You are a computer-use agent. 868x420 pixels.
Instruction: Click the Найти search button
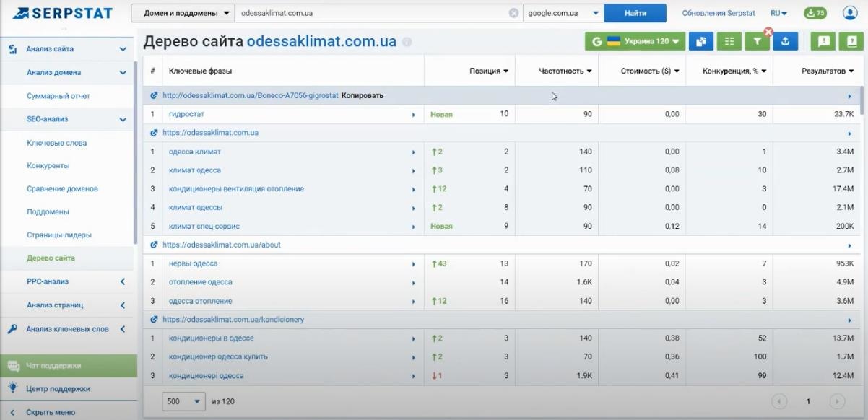tap(635, 13)
